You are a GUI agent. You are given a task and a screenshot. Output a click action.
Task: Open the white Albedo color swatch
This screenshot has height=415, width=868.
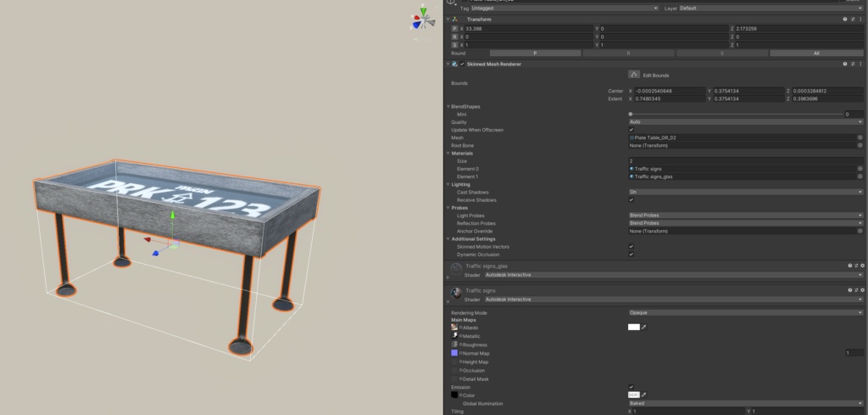pos(634,327)
